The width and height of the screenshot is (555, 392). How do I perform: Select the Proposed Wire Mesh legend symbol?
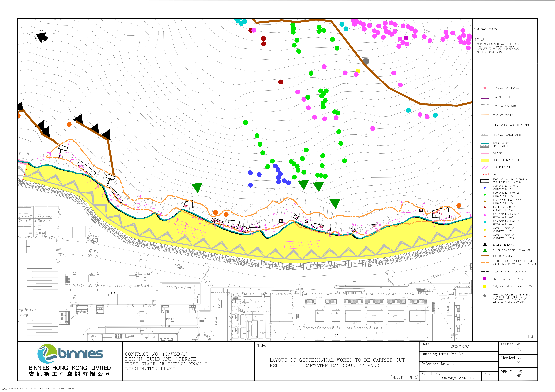485,106
